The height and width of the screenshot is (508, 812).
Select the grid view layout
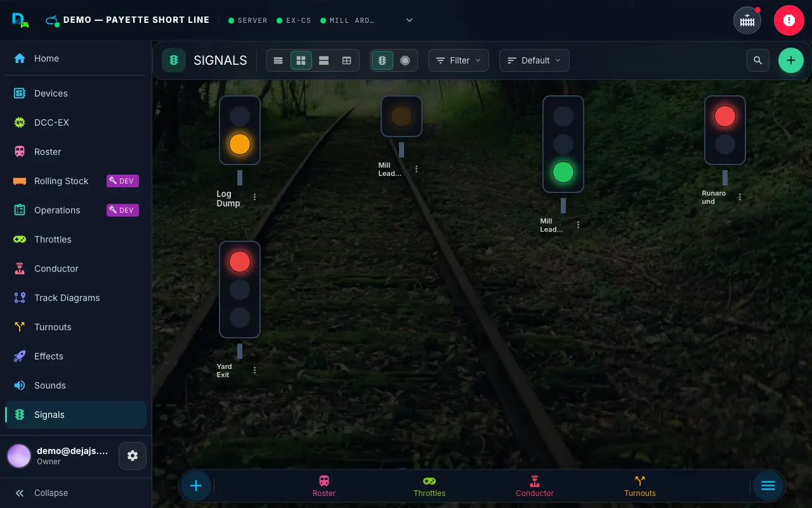301,60
